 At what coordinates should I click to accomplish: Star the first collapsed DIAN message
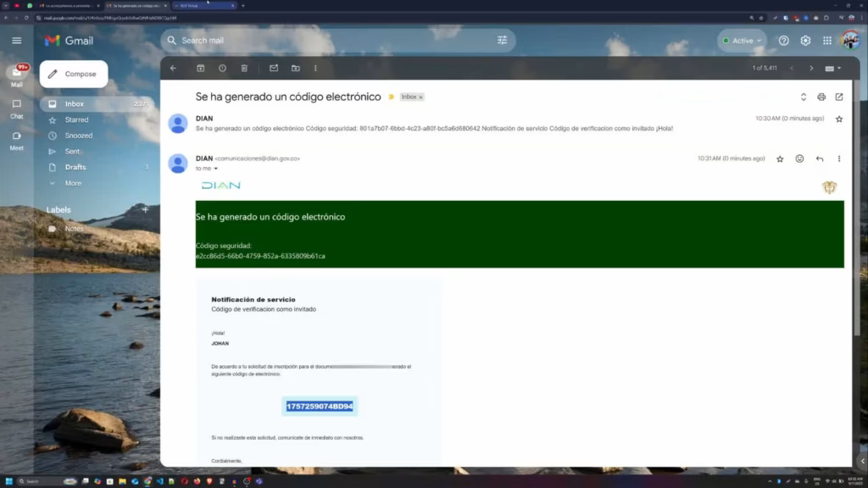[x=839, y=119]
